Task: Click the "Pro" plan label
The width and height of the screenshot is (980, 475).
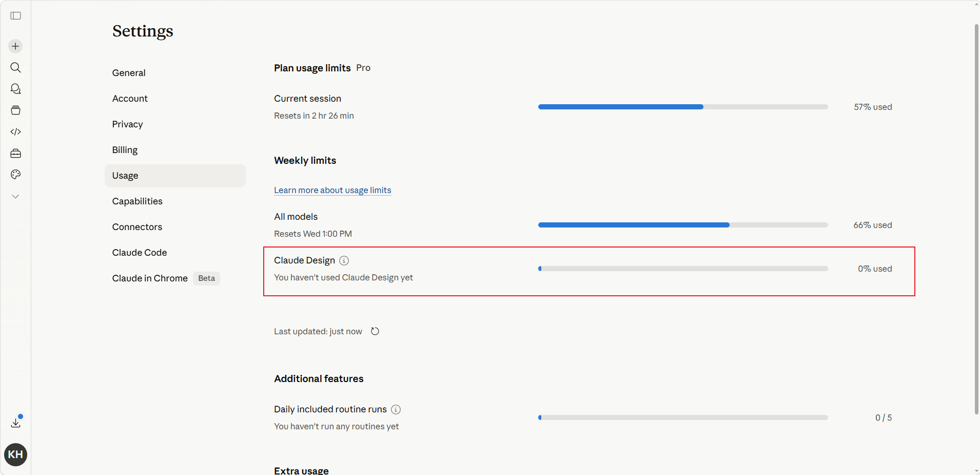Action: click(x=363, y=68)
